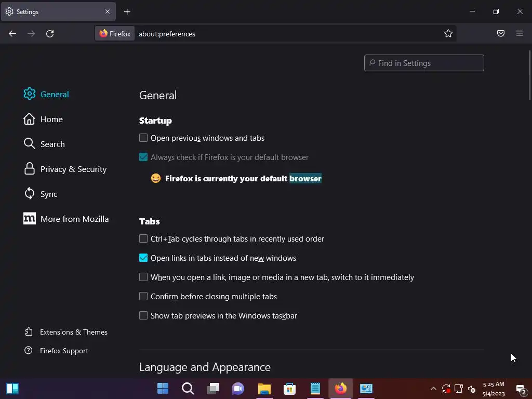Uncheck Open links in tabs instead of new windows

click(x=143, y=258)
